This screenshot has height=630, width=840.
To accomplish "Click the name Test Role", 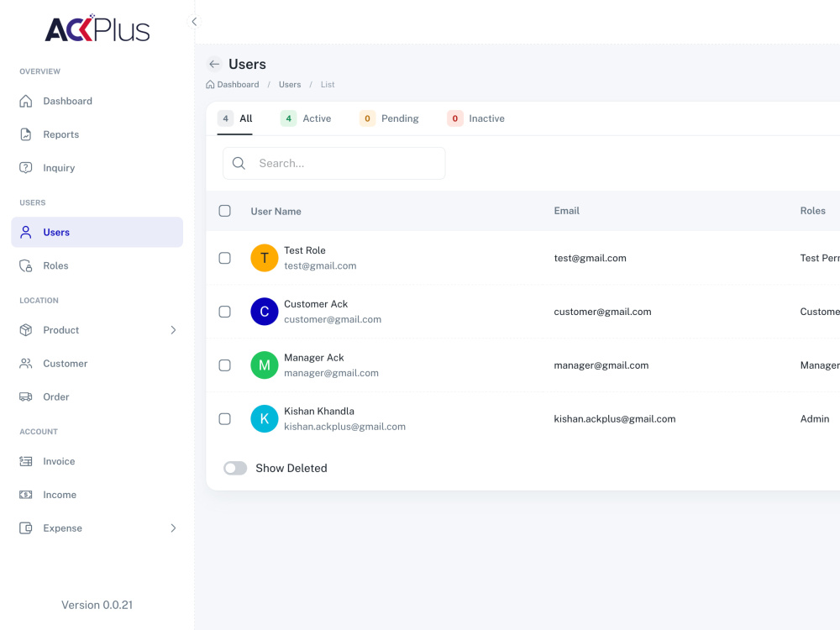I will [x=305, y=250].
